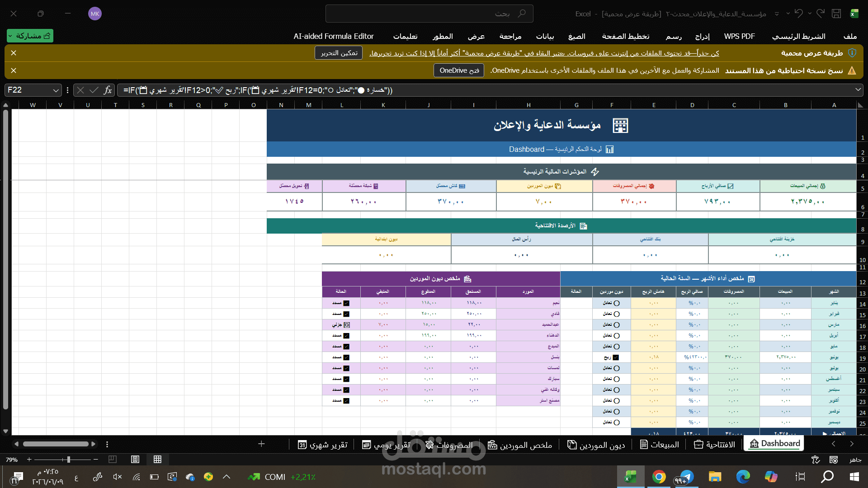Click the Protected View virus warning link
Image resolution: width=868 pixels, height=488 pixels.
click(x=544, y=53)
